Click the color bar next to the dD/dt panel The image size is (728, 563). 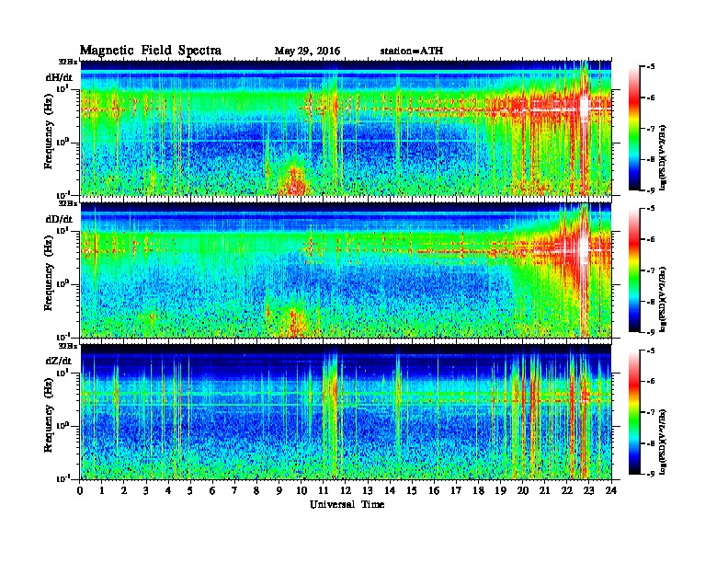[633, 270]
